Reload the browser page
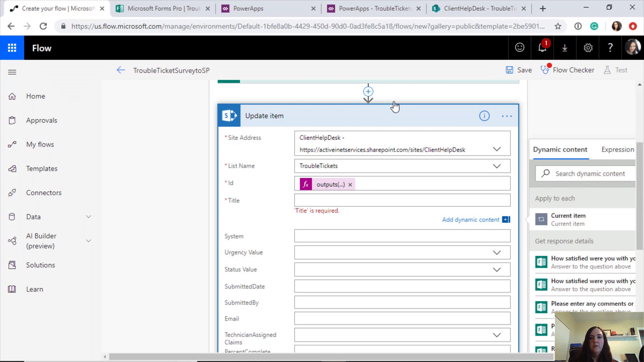The height and width of the screenshot is (362, 644). click(x=43, y=26)
